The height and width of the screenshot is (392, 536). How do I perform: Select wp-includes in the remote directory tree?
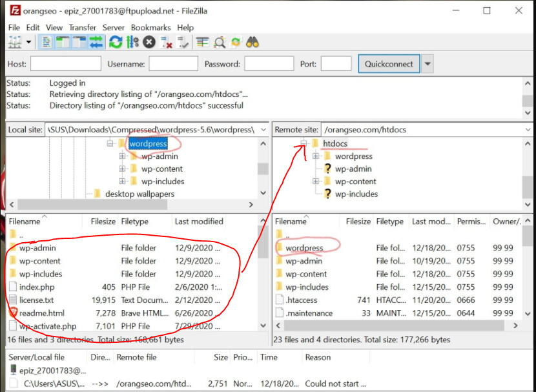356,194
